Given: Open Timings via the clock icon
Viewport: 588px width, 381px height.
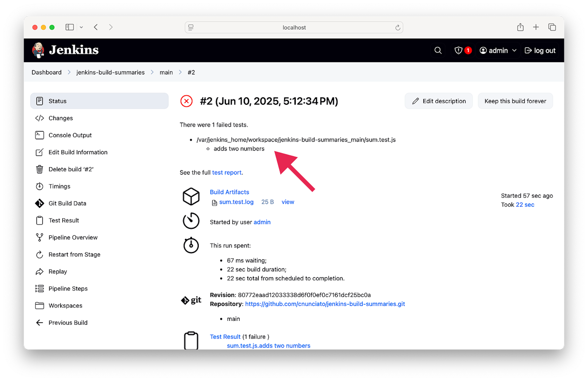Looking at the screenshot, I should tap(39, 186).
